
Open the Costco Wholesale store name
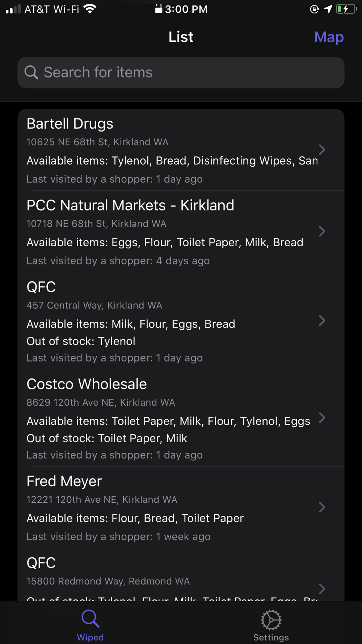point(87,384)
